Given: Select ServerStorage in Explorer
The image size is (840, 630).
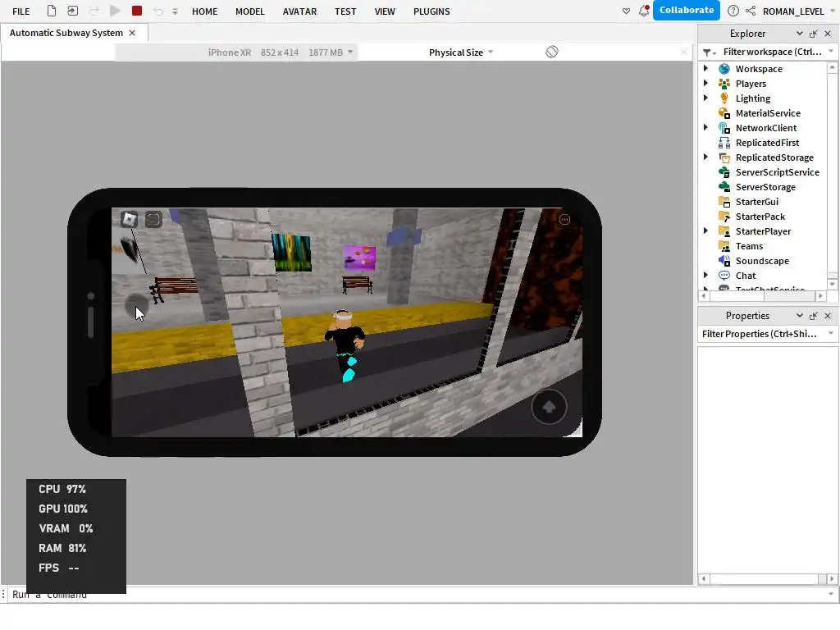Looking at the screenshot, I should coord(765,187).
